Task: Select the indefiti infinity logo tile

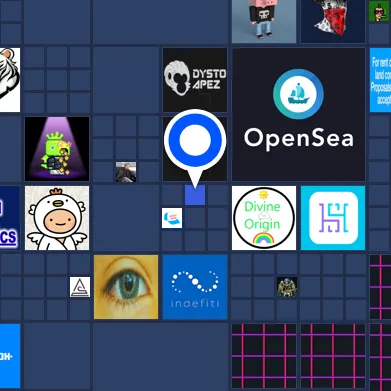Action: [x=195, y=287]
